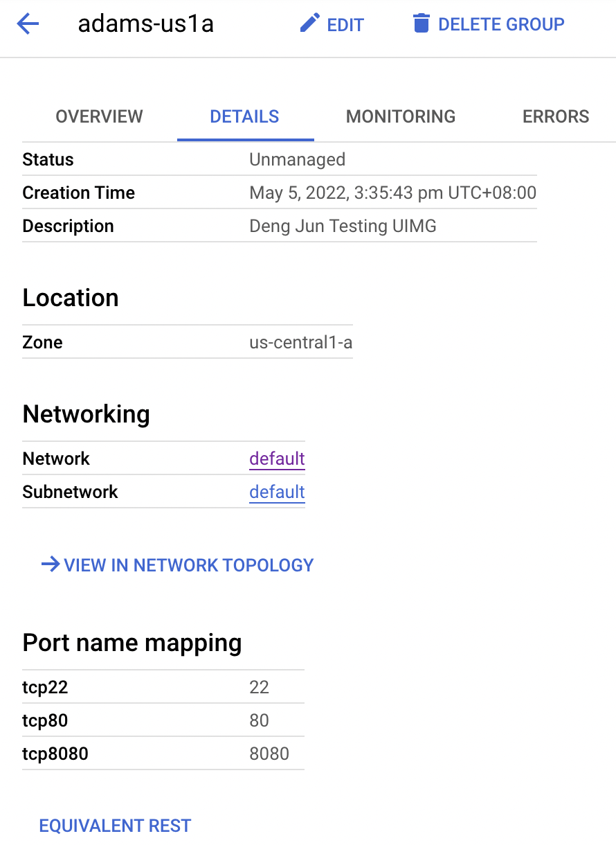Switch to the Monitoring tab
This screenshot has height=845, width=616.
401,116
